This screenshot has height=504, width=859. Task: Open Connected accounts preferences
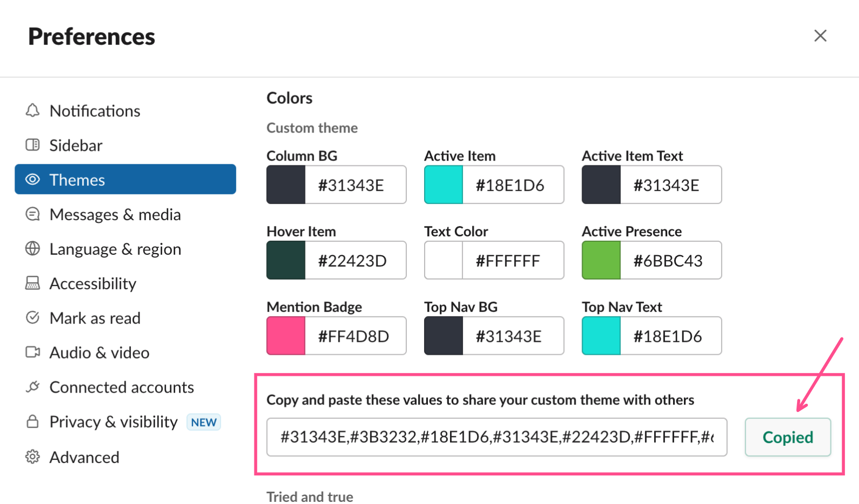point(121,387)
